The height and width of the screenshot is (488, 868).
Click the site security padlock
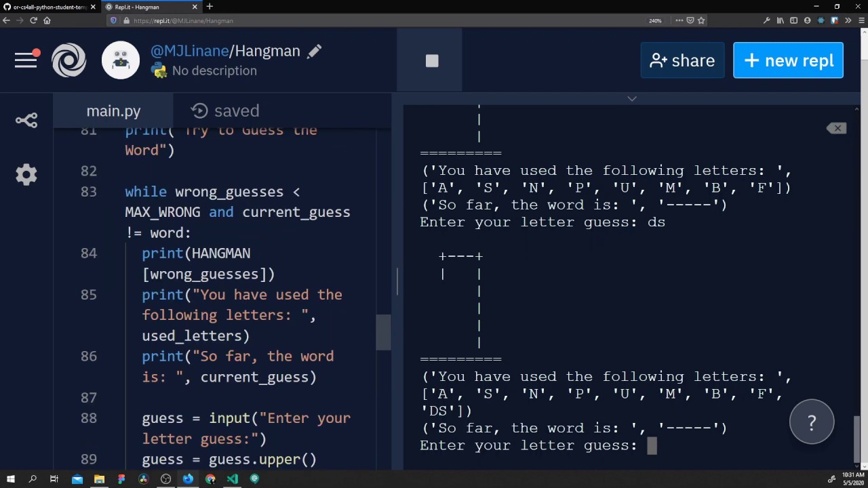coord(126,20)
